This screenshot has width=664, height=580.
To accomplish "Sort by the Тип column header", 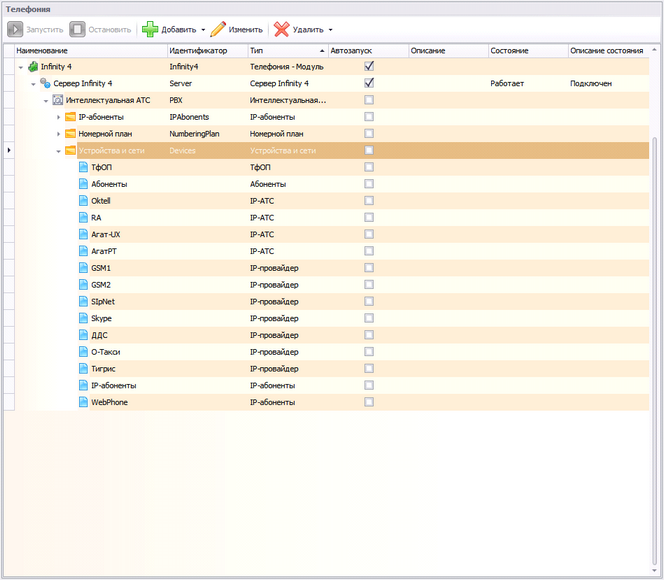I will click(288, 51).
